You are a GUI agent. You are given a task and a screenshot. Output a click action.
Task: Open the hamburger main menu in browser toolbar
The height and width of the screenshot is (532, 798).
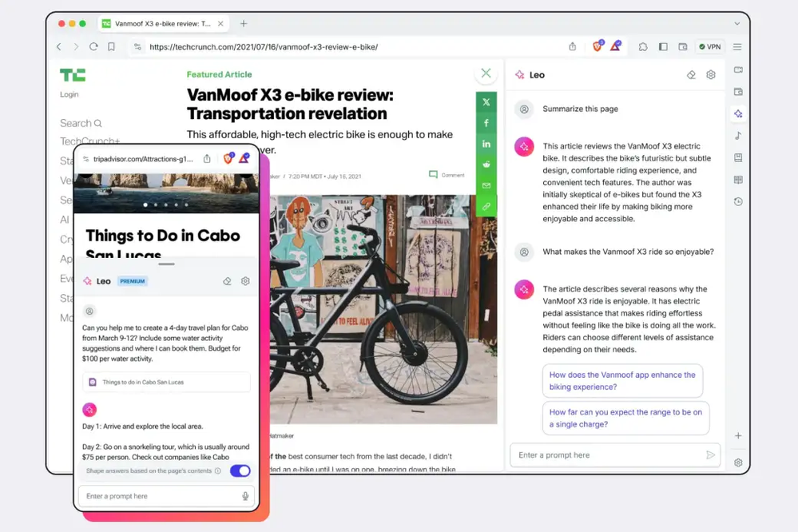click(737, 46)
